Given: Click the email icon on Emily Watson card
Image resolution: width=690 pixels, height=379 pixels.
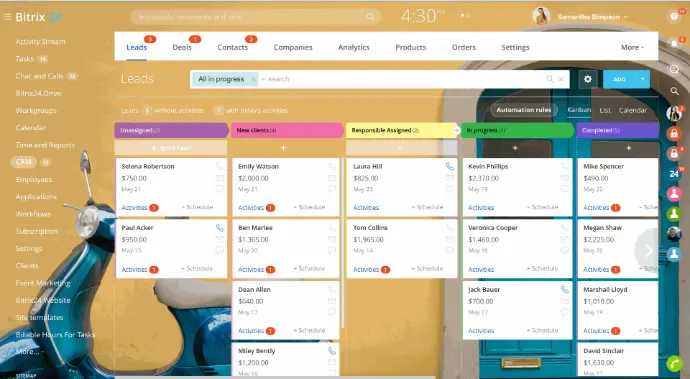Looking at the screenshot, I should pyautogui.click(x=332, y=178).
